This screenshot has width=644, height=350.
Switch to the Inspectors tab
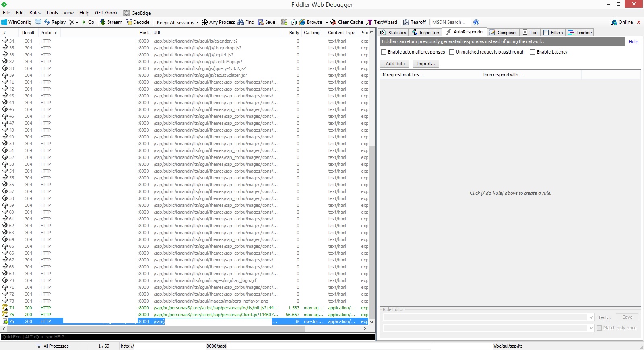(426, 33)
